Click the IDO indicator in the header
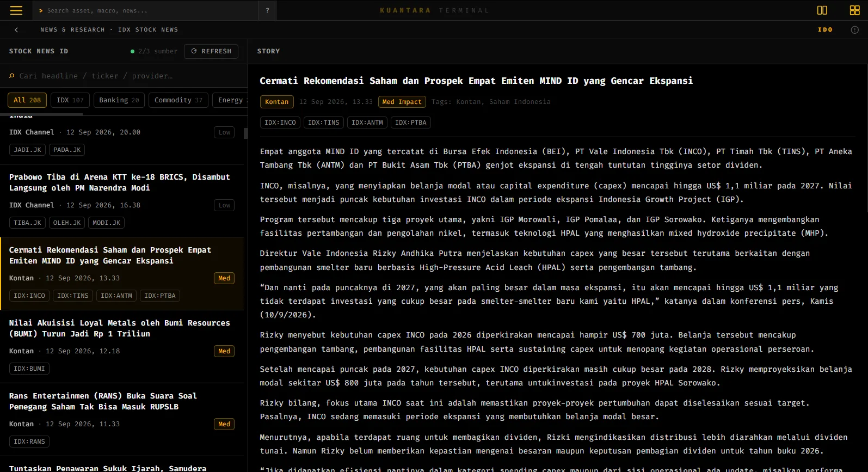The image size is (868, 472). pos(825,30)
